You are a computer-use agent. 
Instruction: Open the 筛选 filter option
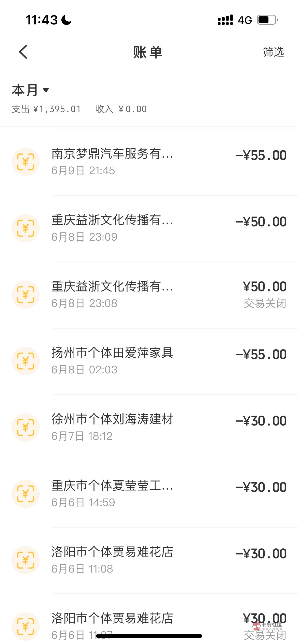(x=273, y=52)
